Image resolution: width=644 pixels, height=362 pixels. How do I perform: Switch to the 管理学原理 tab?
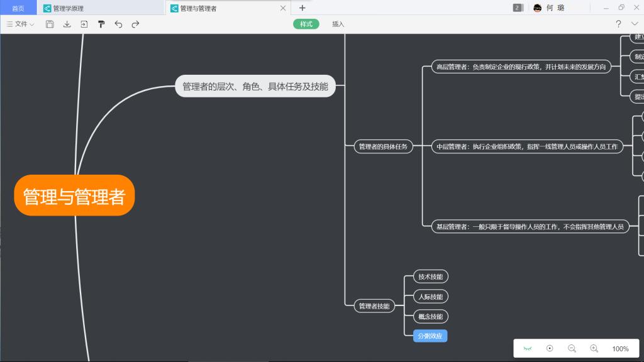click(x=68, y=8)
